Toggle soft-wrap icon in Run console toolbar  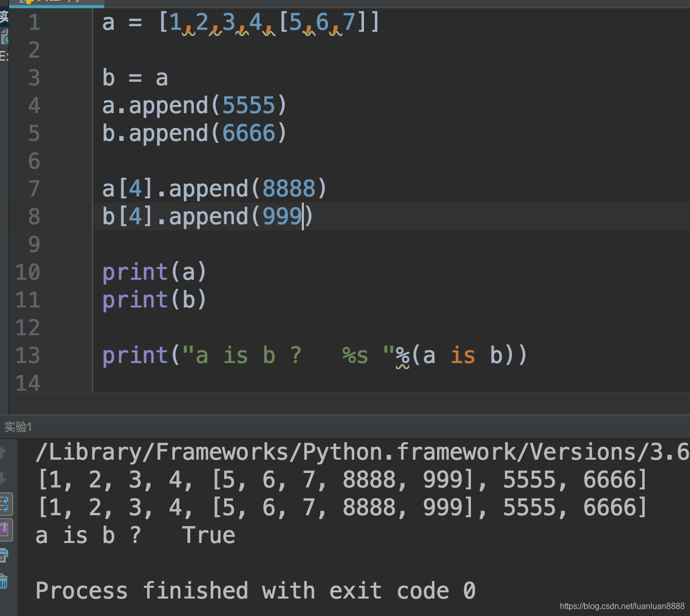click(4, 504)
